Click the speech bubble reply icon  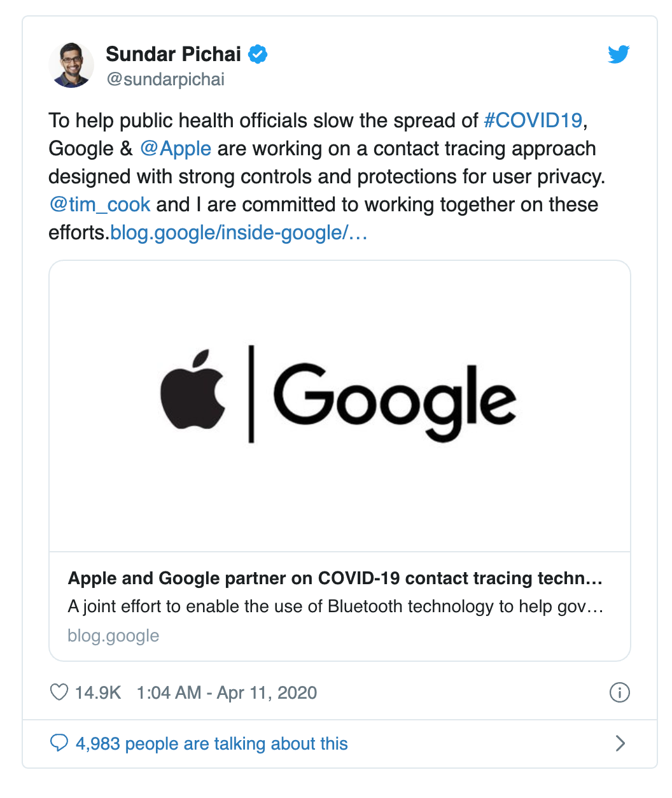point(59,743)
